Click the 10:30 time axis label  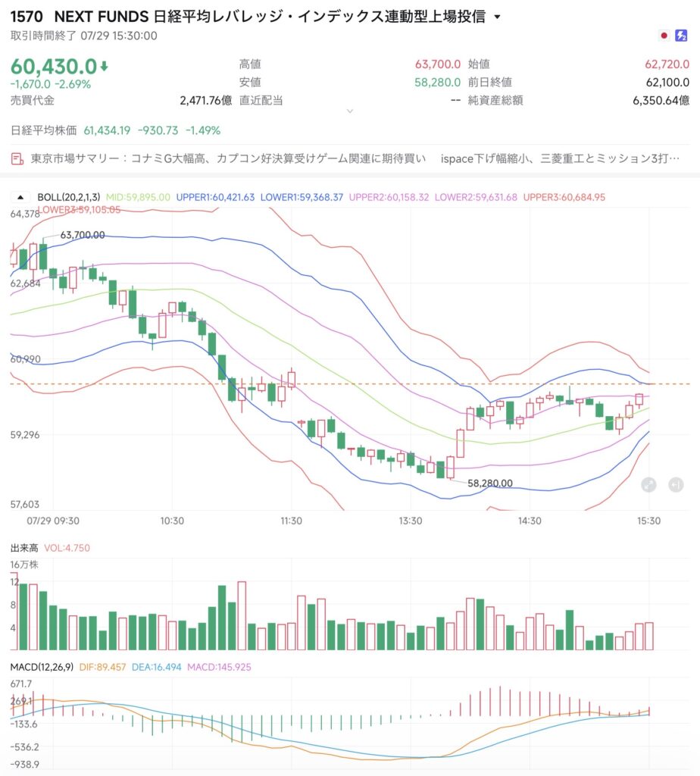(172, 521)
